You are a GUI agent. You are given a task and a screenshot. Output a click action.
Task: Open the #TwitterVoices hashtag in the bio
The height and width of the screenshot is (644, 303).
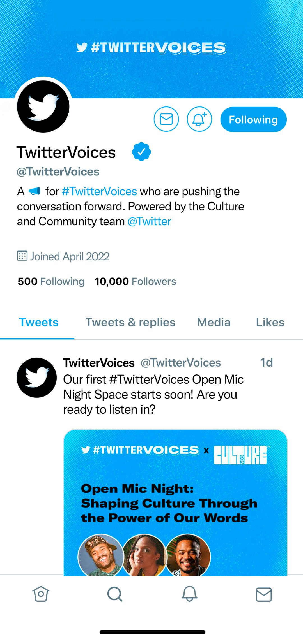coord(99,191)
